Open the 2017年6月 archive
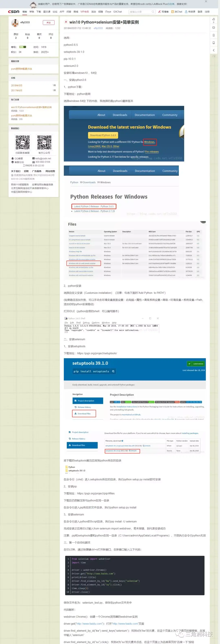Screen dimensions: 220x644 16,90
